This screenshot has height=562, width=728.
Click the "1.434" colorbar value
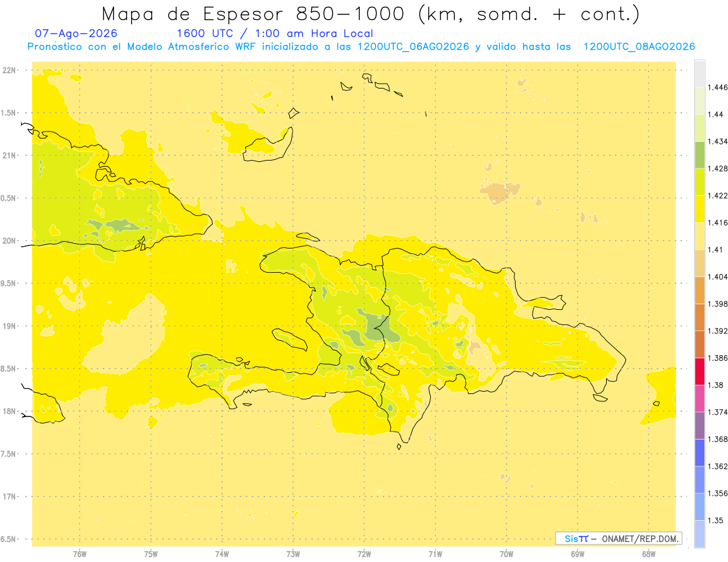(x=717, y=141)
